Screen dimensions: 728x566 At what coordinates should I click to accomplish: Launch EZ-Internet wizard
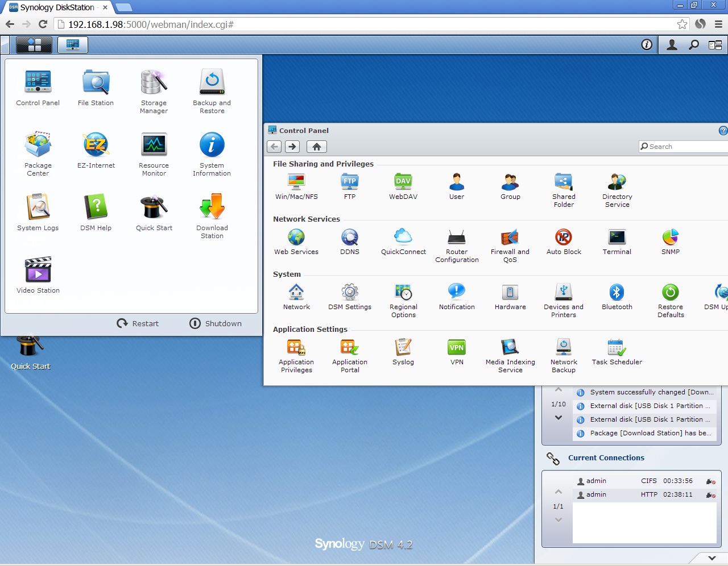pyautogui.click(x=96, y=150)
